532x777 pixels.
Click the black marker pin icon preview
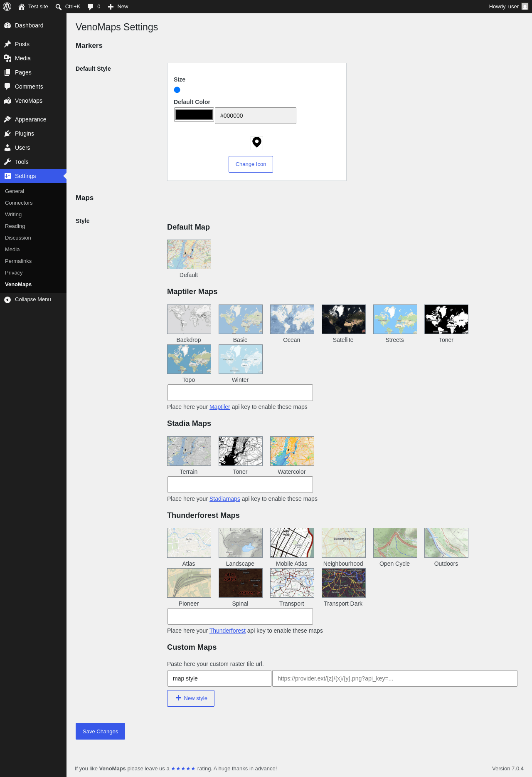257,143
